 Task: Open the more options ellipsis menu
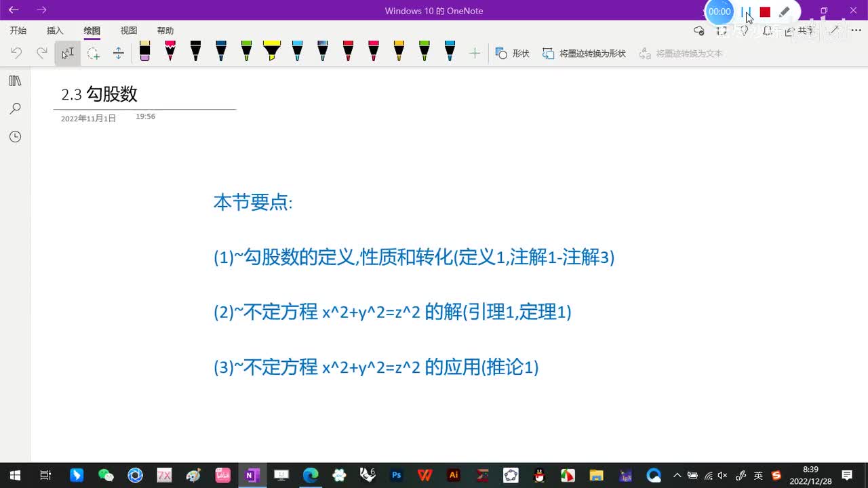click(856, 30)
